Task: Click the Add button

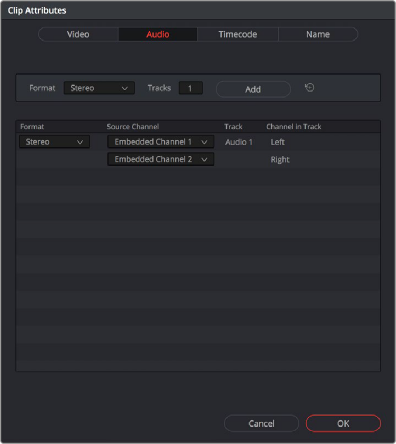Action: 253,89
